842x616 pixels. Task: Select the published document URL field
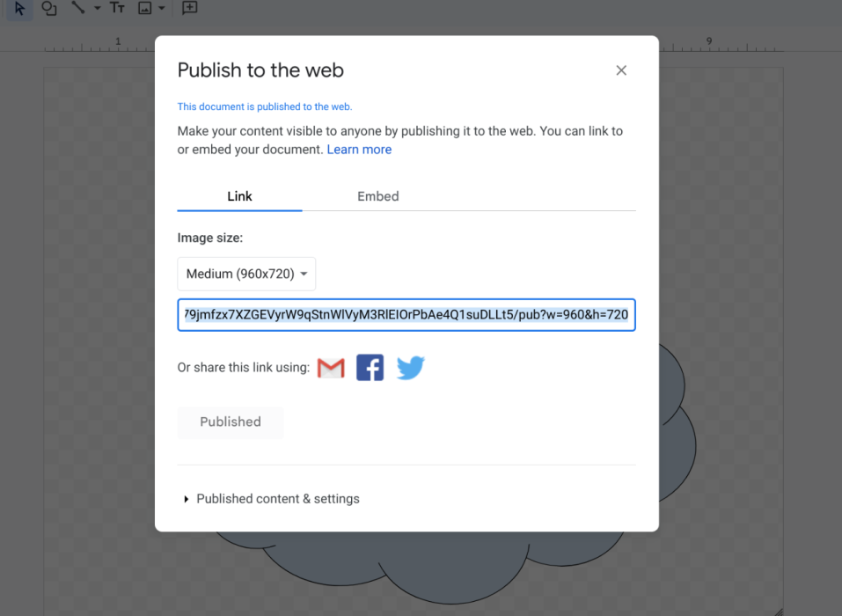click(406, 314)
